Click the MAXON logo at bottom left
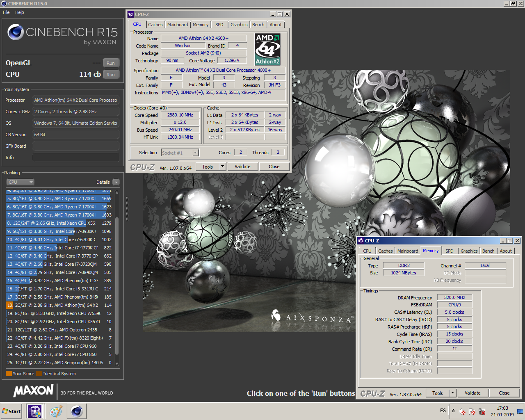 click(34, 390)
